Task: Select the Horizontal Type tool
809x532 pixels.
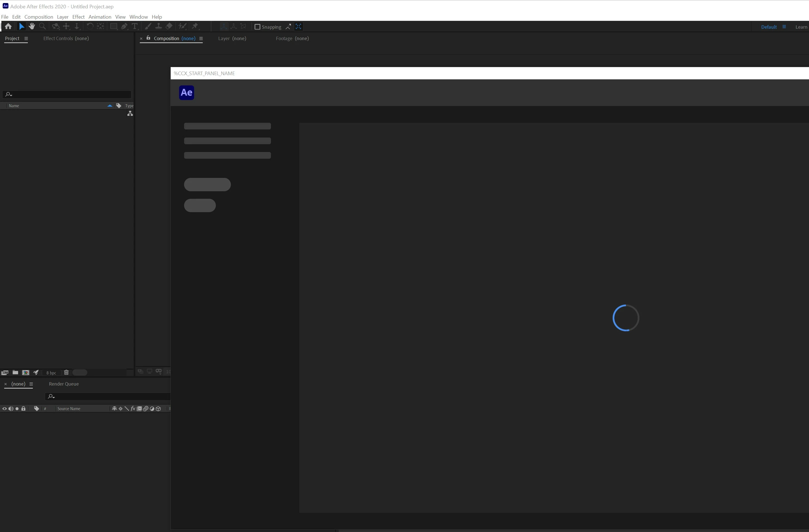Action: pyautogui.click(x=135, y=26)
